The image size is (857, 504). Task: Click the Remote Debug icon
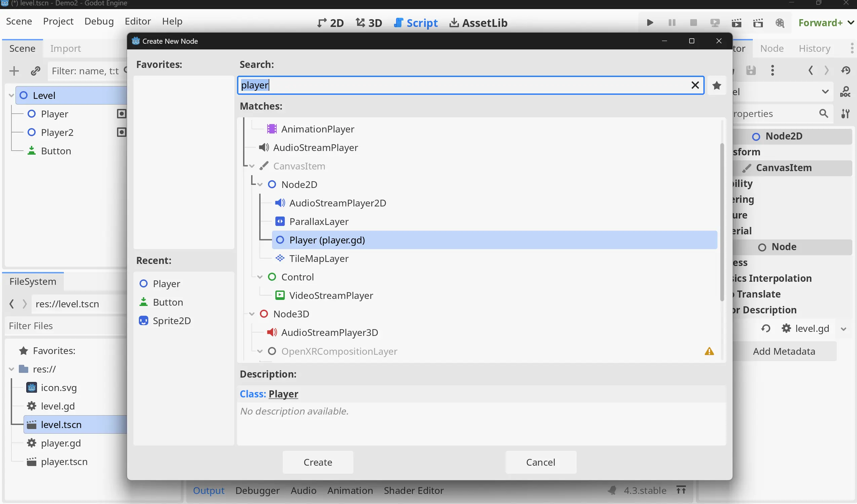715,23
